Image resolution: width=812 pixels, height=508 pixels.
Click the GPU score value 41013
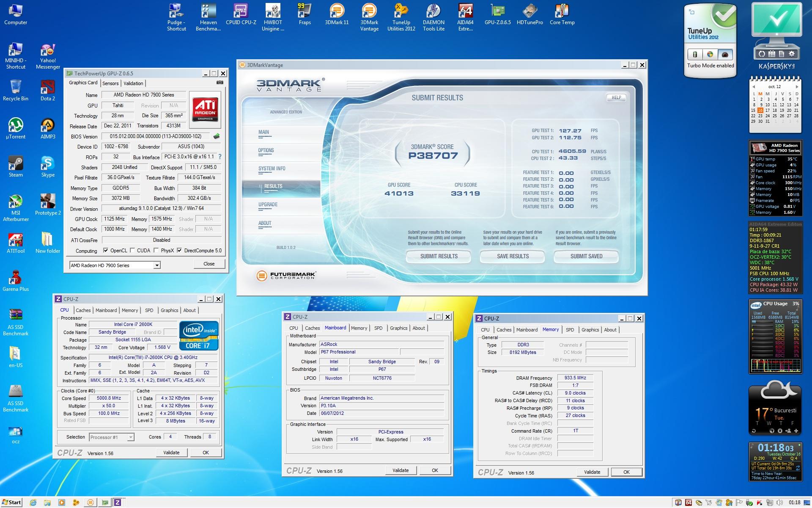tap(399, 193)
